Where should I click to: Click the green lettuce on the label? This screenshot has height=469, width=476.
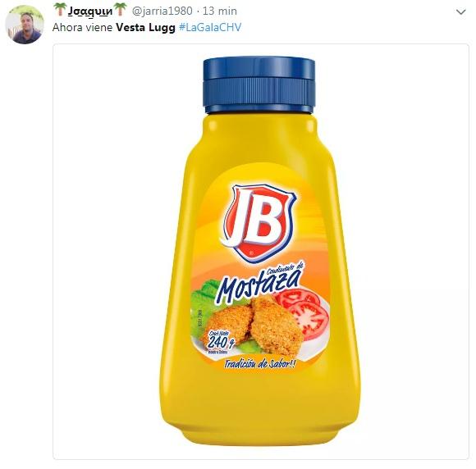point(202,303)
